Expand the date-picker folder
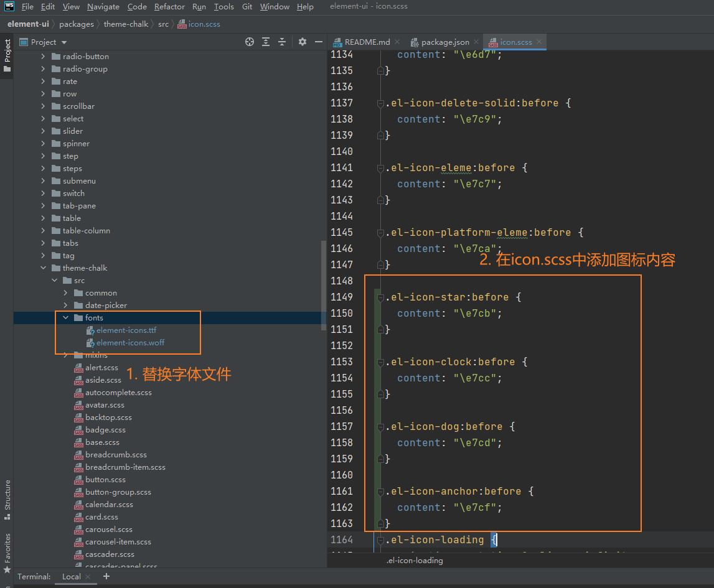Image resolution: width=714 pixels, height=588 pixels. tap(65, 306)
